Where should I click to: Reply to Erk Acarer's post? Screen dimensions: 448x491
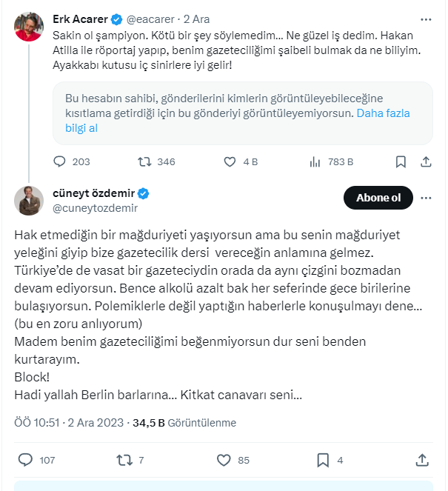61,161
